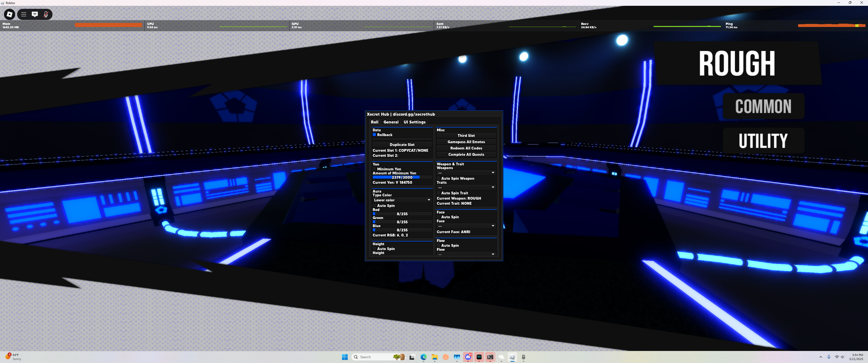Click the Duplicate Slot button
This screenshot has width=868, height=363.
402,144
